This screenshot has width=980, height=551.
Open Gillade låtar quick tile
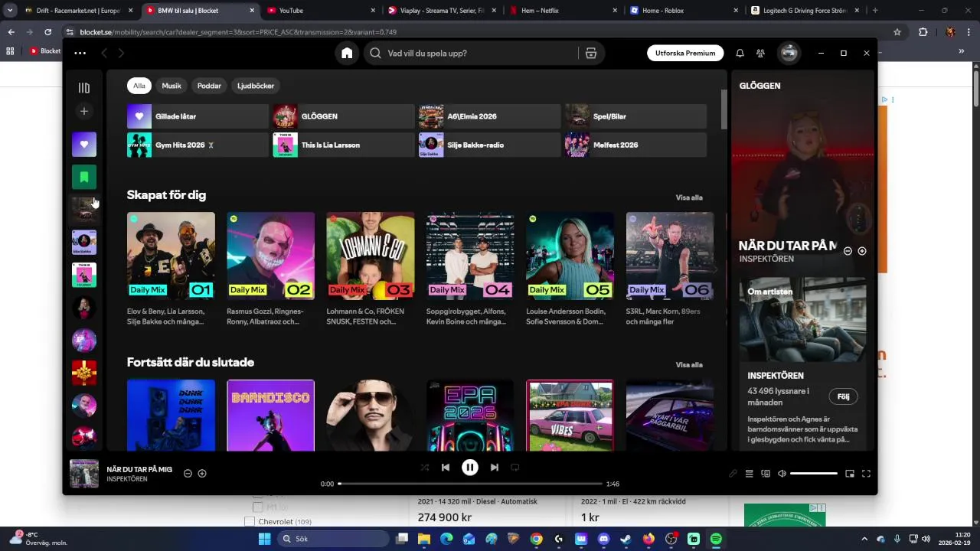point(198,116)
